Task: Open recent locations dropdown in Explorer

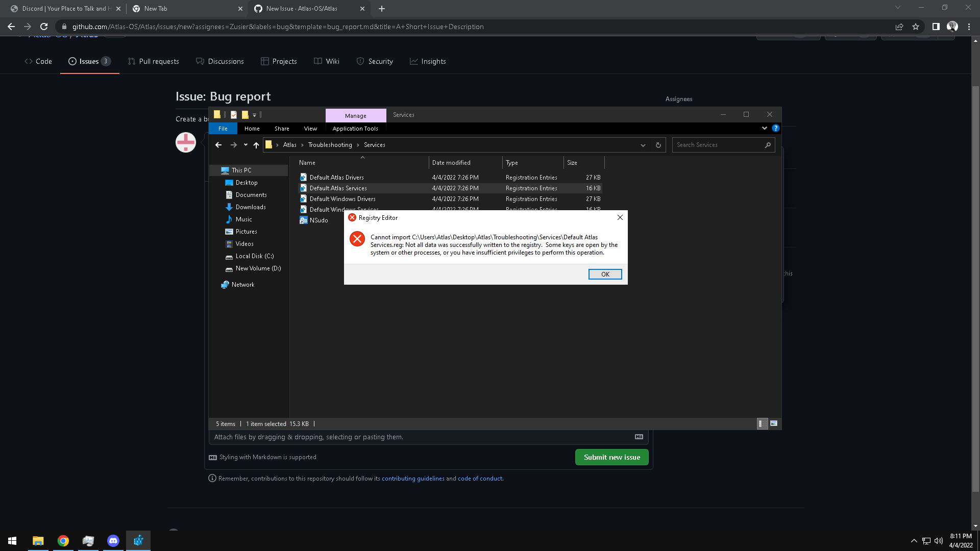Action: point(246,145)
